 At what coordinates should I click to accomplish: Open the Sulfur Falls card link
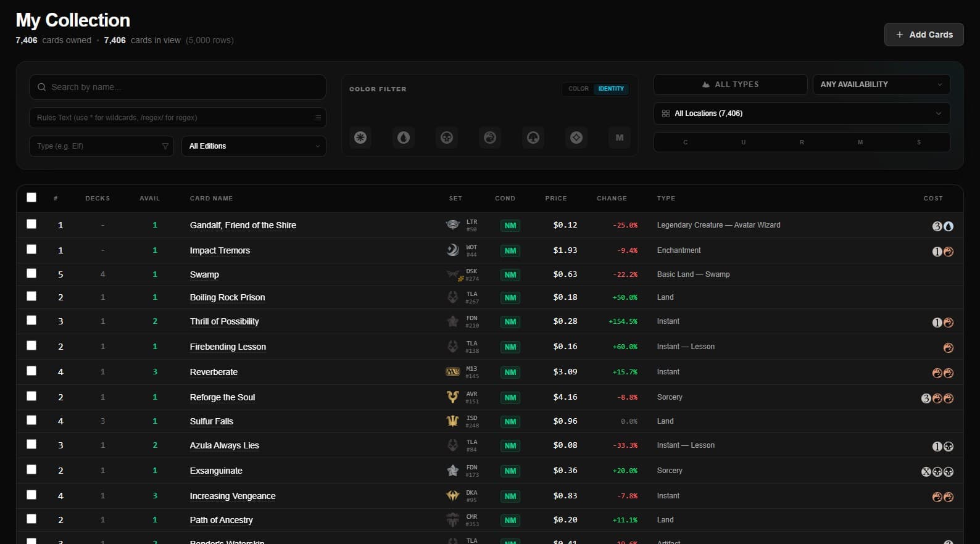pyautogui.click(x=212, y=421)
